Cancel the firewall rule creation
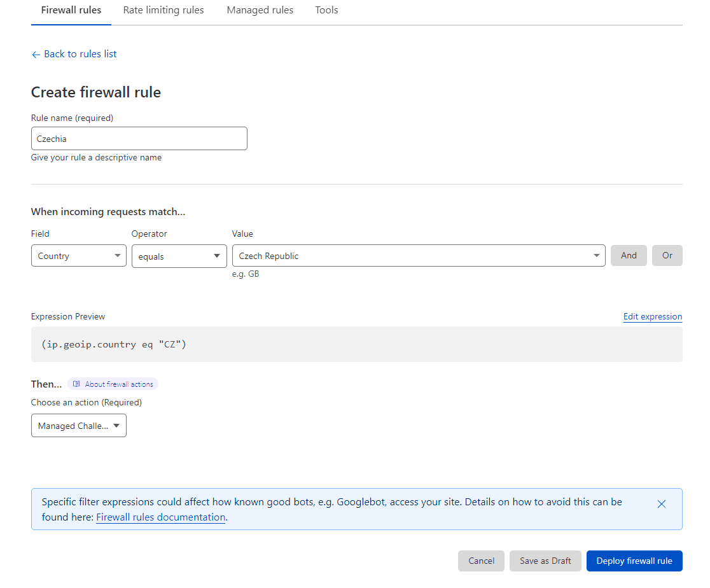This screenshot has width=710, height=588. [481, 561]
